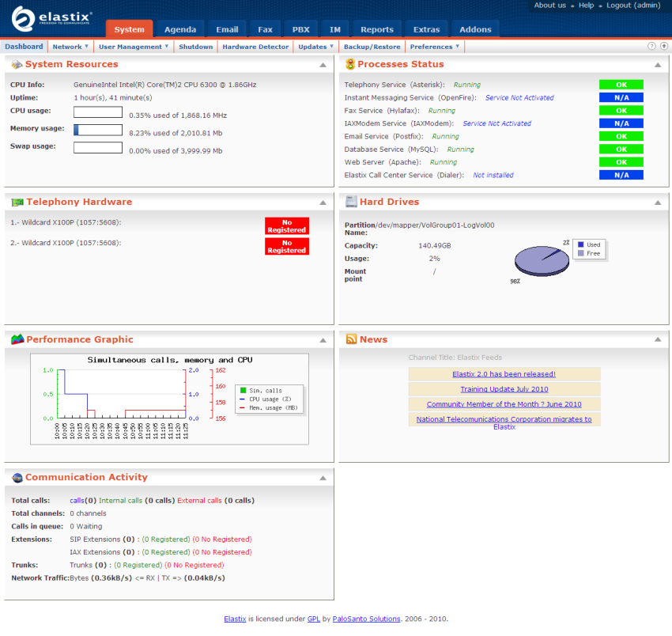Screen dimensions: 672x636
Task: Collapse the Hard Drives panel
Action: click(658, 203)
